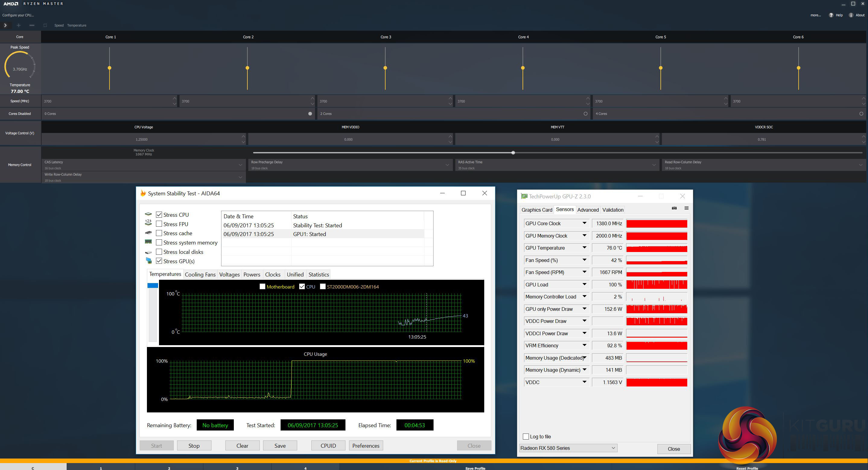Check Log to file in GPU-Z
Viewport: 868px width, 470px height.
point(526,436)
